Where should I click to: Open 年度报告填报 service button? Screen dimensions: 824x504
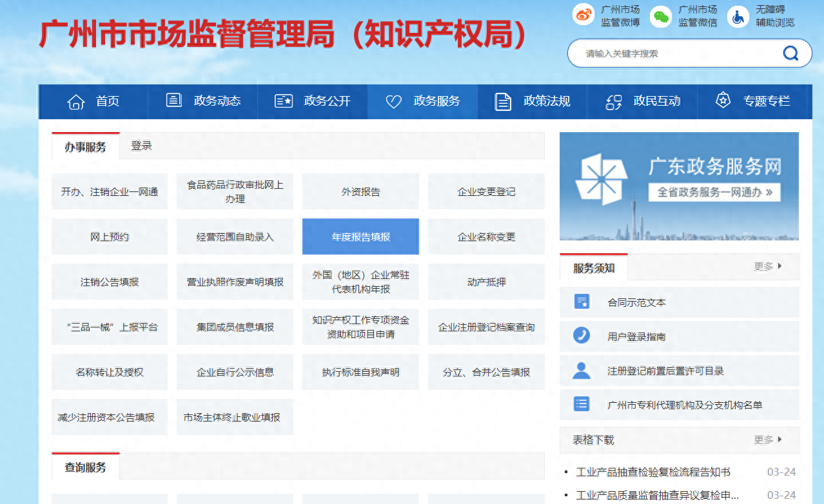pos(360,237)
